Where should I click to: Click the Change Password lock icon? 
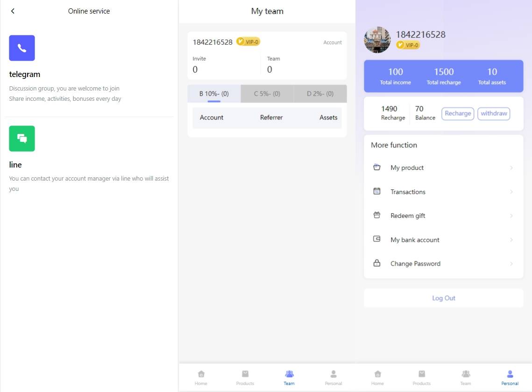click(x=377, y=264)
